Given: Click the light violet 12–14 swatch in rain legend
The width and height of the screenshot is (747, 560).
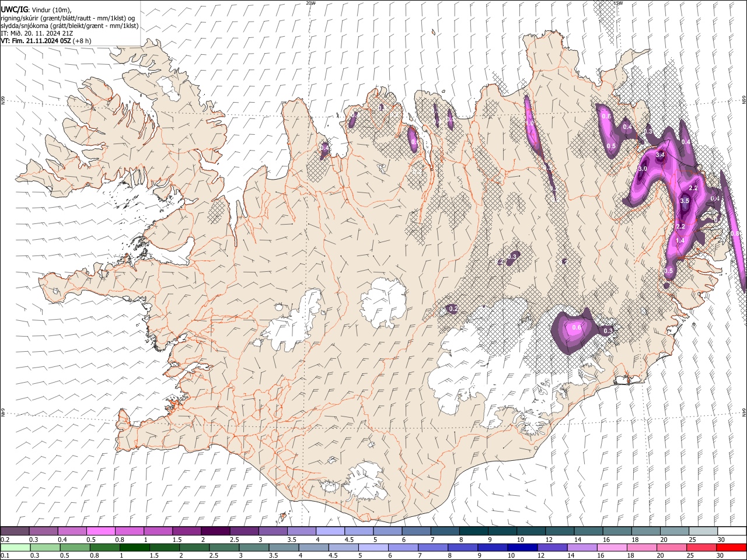Looking at the screenshot, I should pos(581,547).
